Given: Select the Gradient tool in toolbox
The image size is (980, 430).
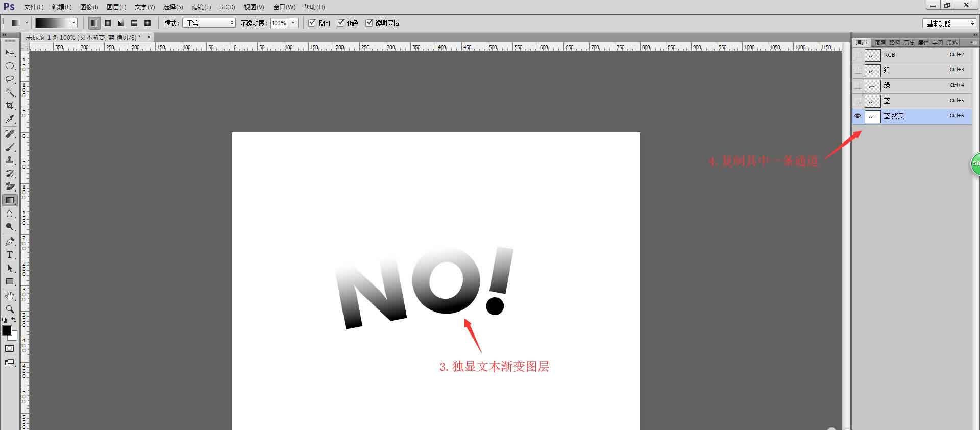Looking at the screenshot, I should point(10,200).
